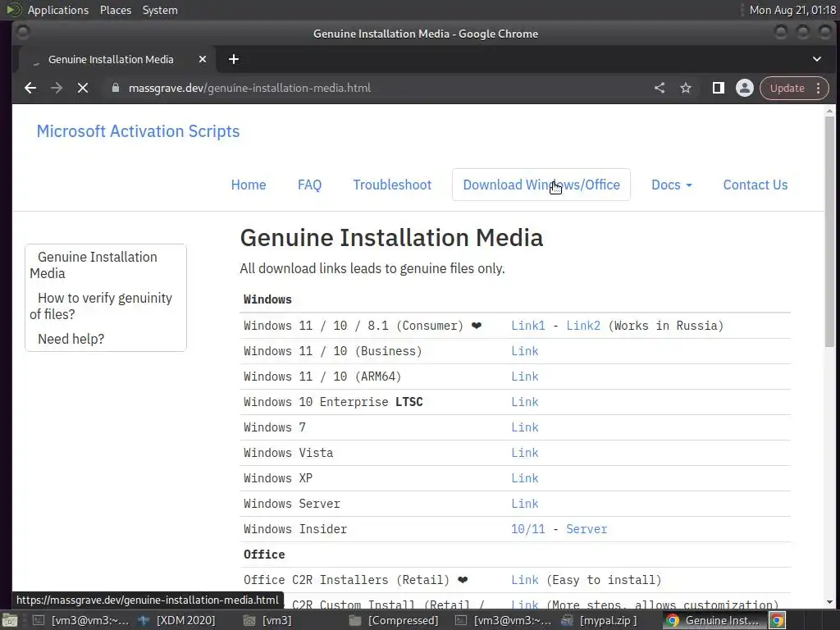The image size is (840, 630).
Task: Open new tab with plus icon
Action: [234, 59]
